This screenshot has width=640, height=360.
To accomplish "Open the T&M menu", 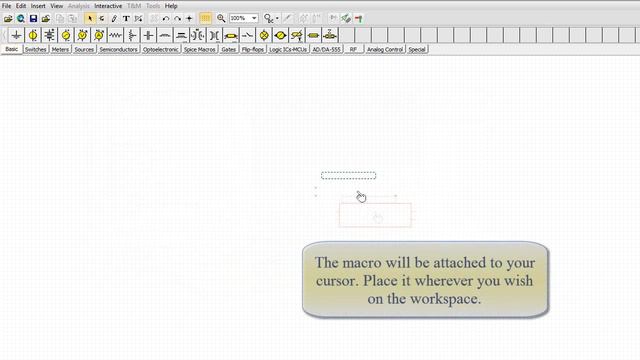I will click(134, 6).
